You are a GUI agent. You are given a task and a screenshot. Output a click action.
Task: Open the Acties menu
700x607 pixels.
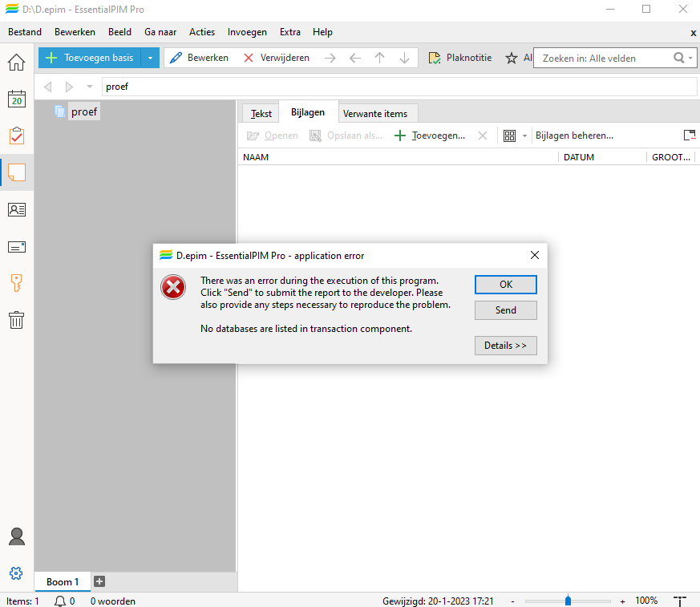[x=202, y=32]
